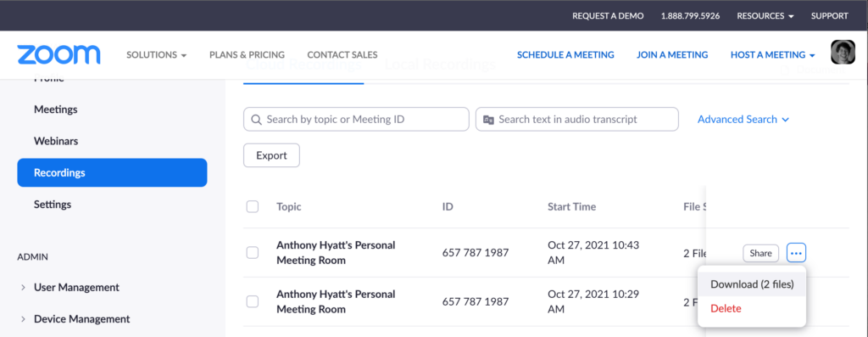Image resolution: width=868 pixels, height=337 pixels.
Task: Open Plans & Pricing
Action: [247, 55]
